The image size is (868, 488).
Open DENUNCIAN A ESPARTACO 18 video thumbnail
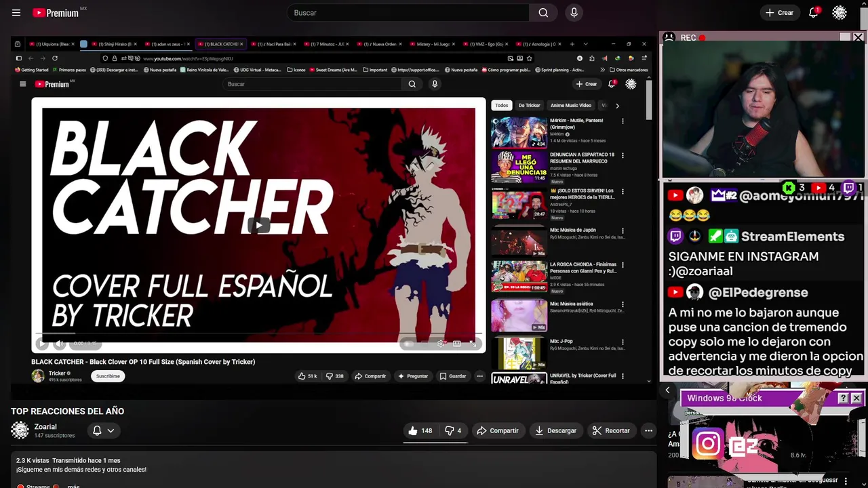[519, 168]
